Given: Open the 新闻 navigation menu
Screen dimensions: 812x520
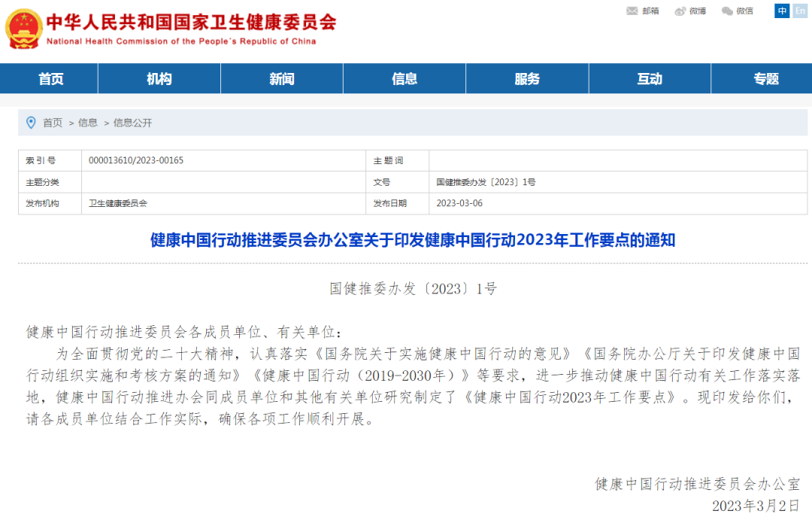Looking at the screenshot, I should 282,79.
